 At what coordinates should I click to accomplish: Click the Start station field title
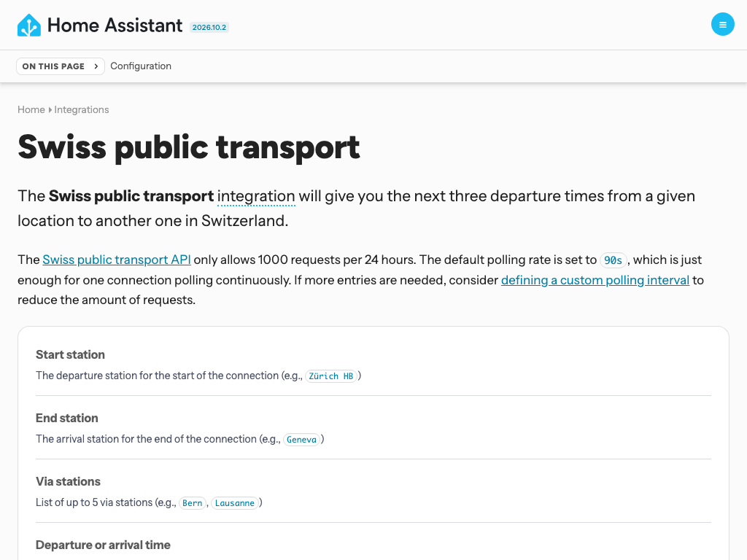[70, 355]
